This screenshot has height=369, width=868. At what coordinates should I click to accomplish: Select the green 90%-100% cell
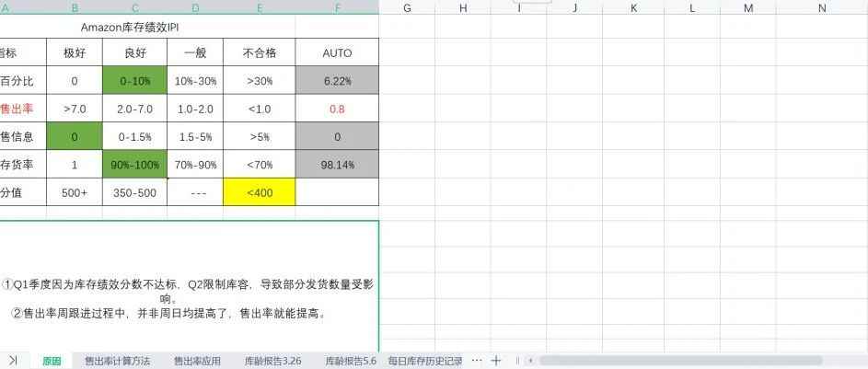tap(134, 165)
